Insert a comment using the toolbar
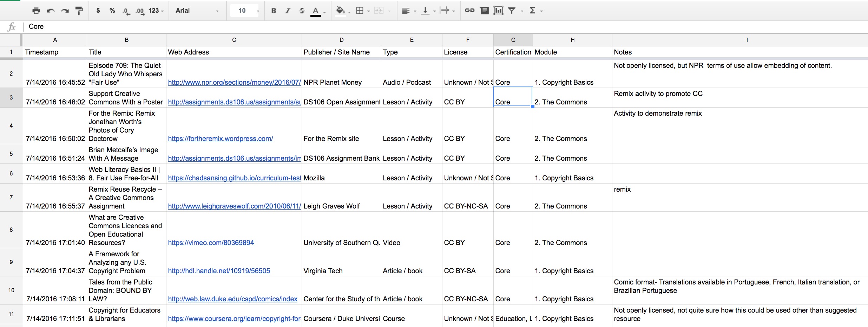This screenshot has height=327, width=868. point(484,11)
